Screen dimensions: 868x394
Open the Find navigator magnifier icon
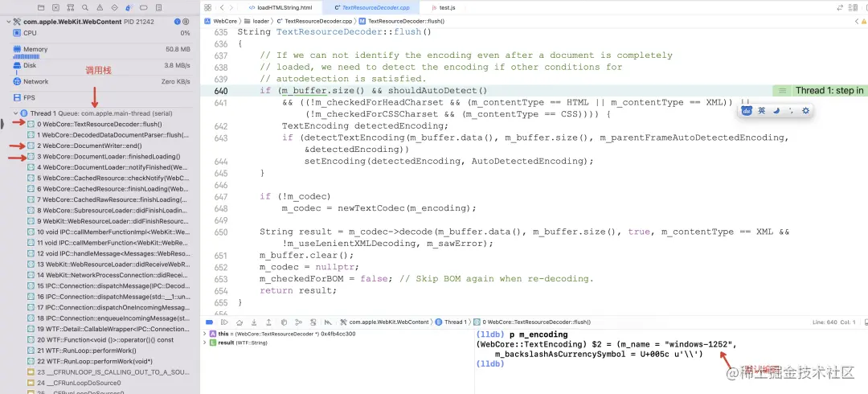click(84, 8)
